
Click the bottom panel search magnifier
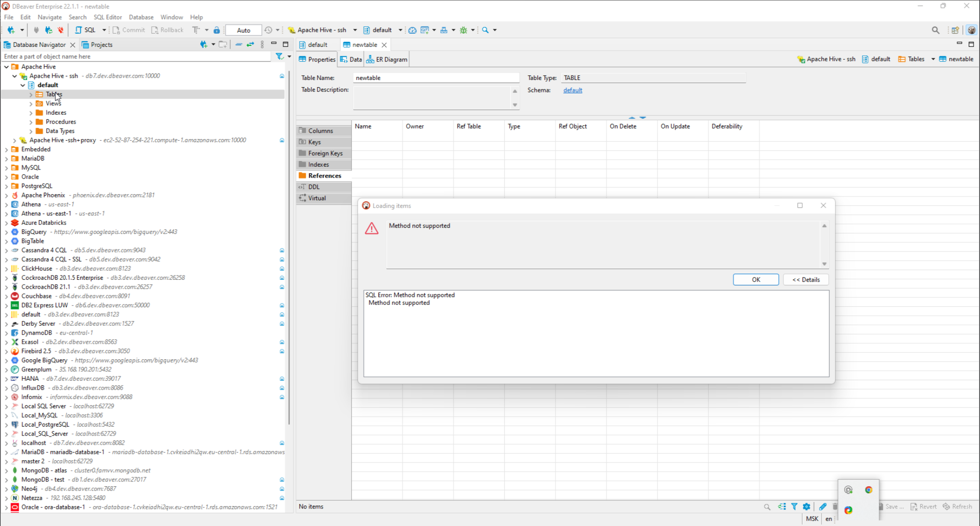767,507
